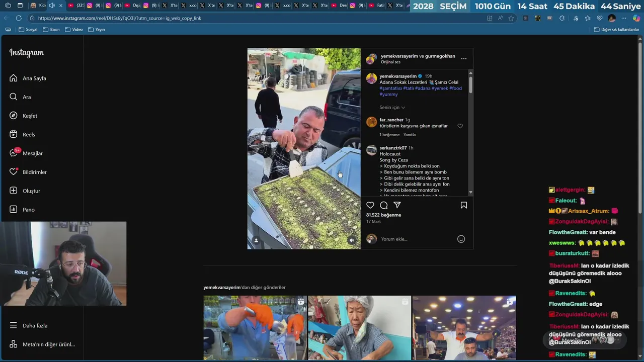Add page to favorites star icon

click(x=511, y=18)
